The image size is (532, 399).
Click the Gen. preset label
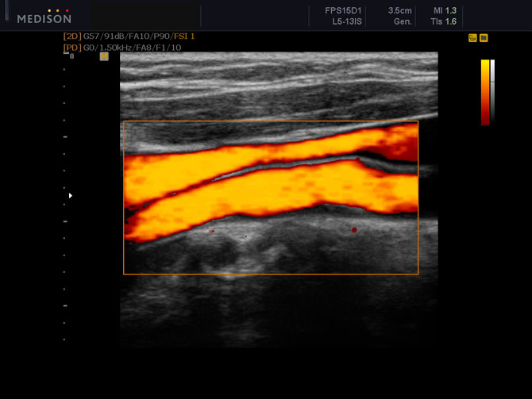[x=403, y=21]
